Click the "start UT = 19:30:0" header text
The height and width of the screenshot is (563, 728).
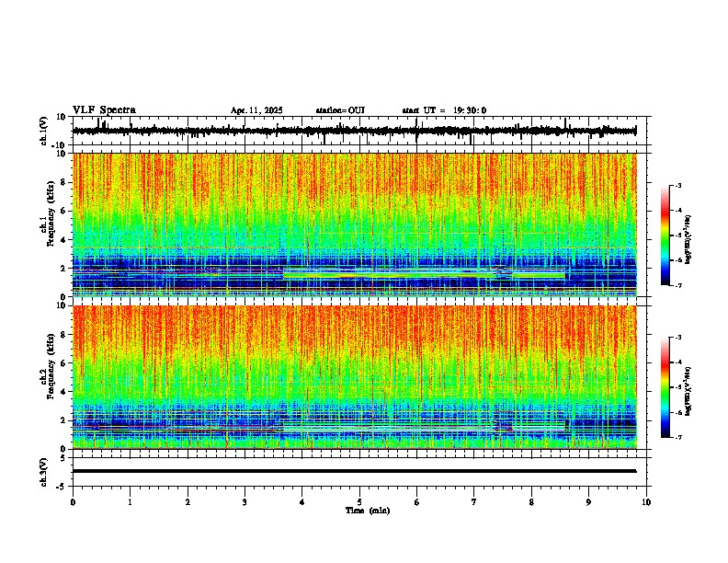coord(444,110)
